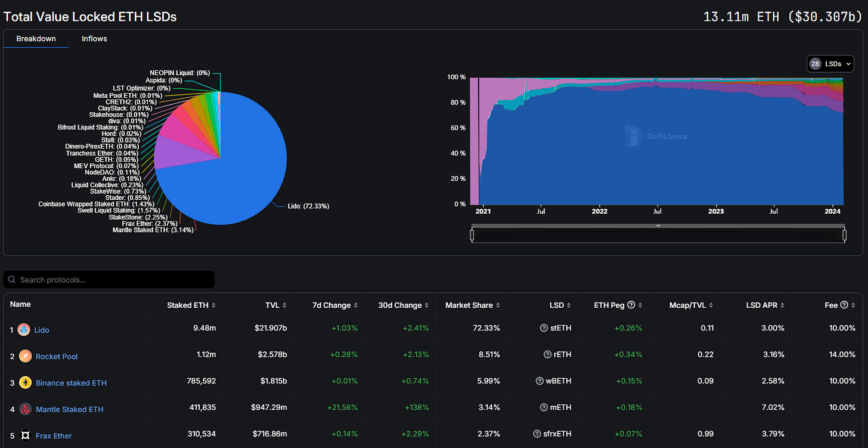Click the Frax Ether logo icon

25,435
